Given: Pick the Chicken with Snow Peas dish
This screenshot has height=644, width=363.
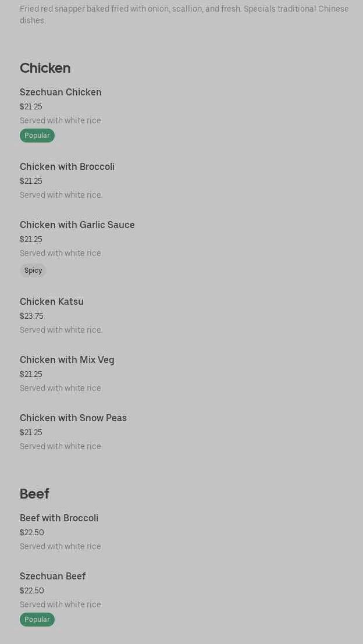Looking at the screenshot, I should [73, 418].
